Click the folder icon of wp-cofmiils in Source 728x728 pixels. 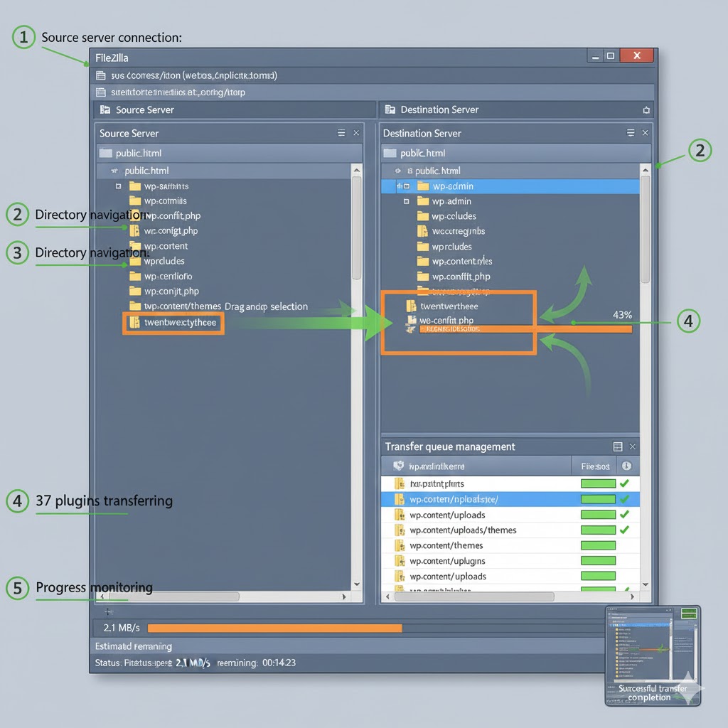coord(135,201)
